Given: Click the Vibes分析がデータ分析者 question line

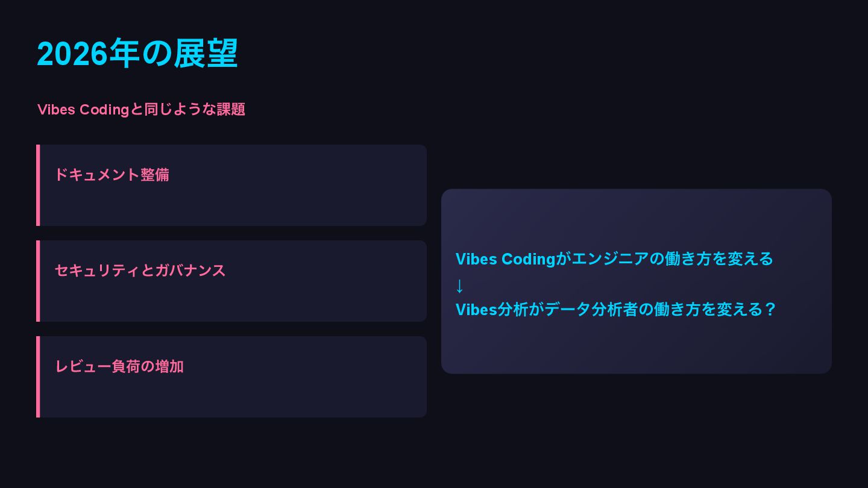Looking at the screenshot, I should 615,310.
